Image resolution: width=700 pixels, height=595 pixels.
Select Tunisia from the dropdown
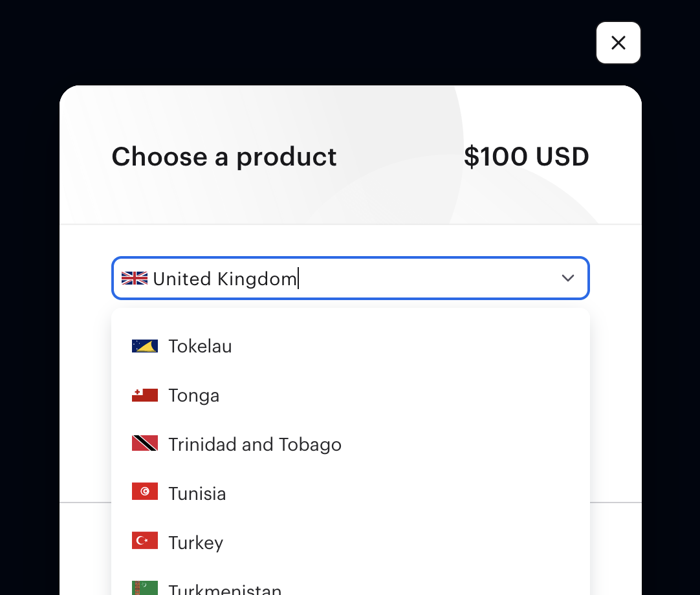click(x=351, y=493)
